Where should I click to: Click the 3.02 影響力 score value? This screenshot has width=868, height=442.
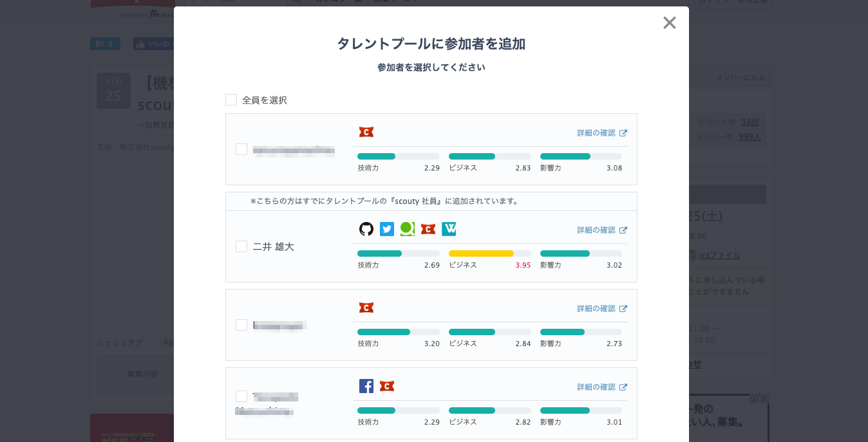coord(614,265)
